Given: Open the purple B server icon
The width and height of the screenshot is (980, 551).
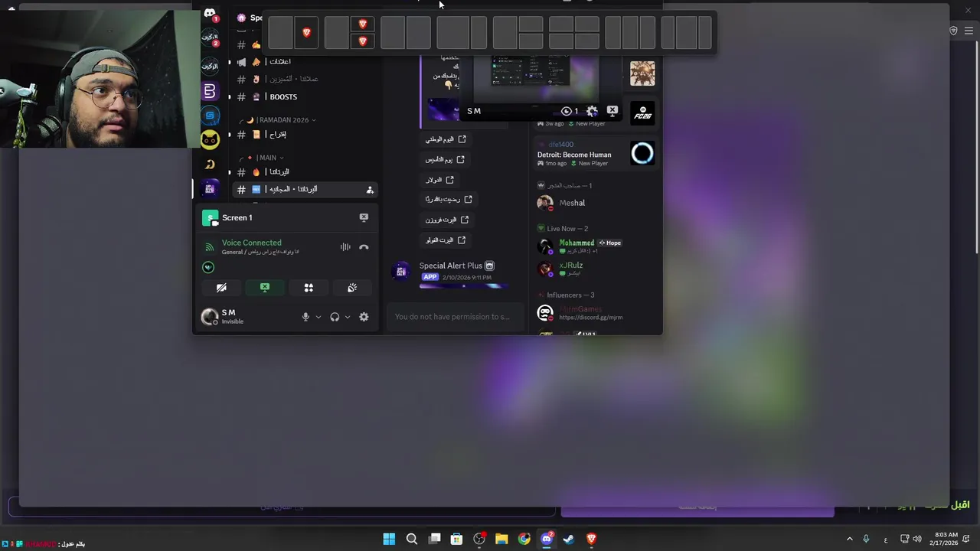Looking at the screenshot, I should pos(210,91).
